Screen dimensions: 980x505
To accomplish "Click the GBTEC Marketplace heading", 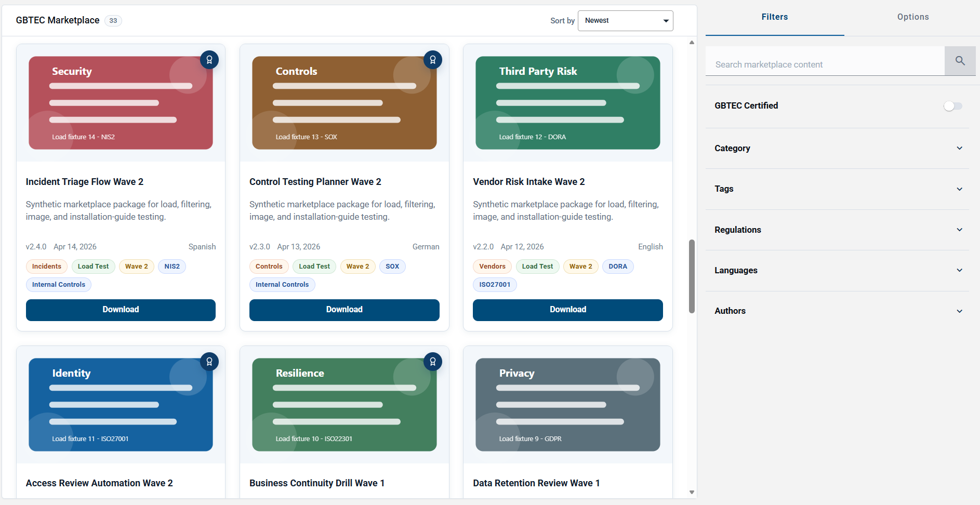I will pyautogui.click(x=58, y=20).
